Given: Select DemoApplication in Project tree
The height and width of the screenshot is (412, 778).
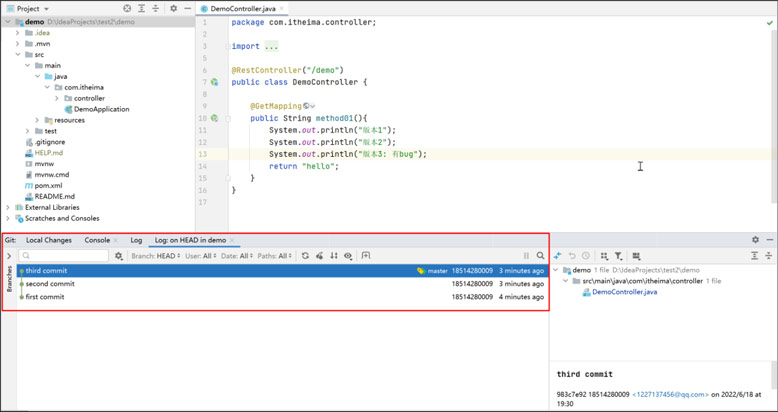Looking at the screenshot, I should [102, 109].
